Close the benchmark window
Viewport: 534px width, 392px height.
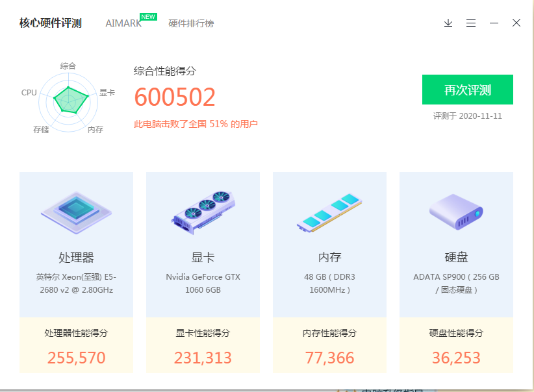(x=516, y=23)
